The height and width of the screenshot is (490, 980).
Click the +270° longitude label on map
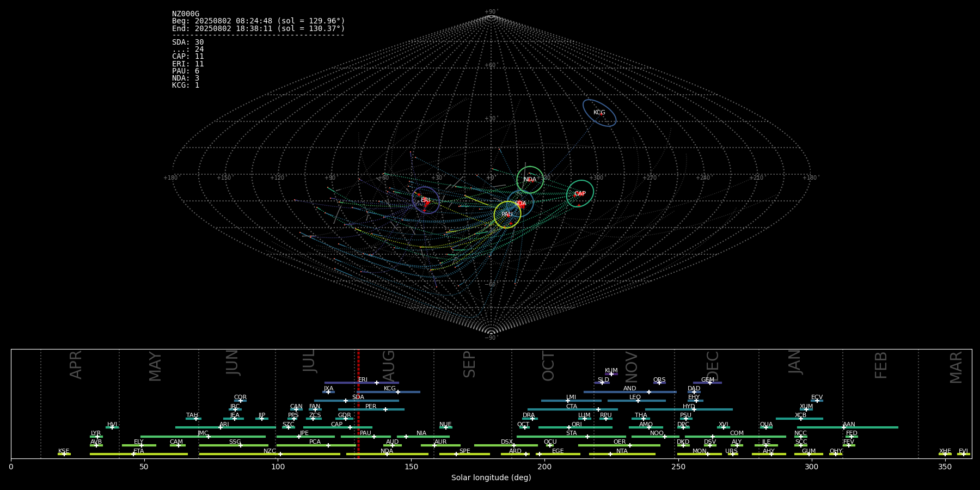[x=650, y=177]
